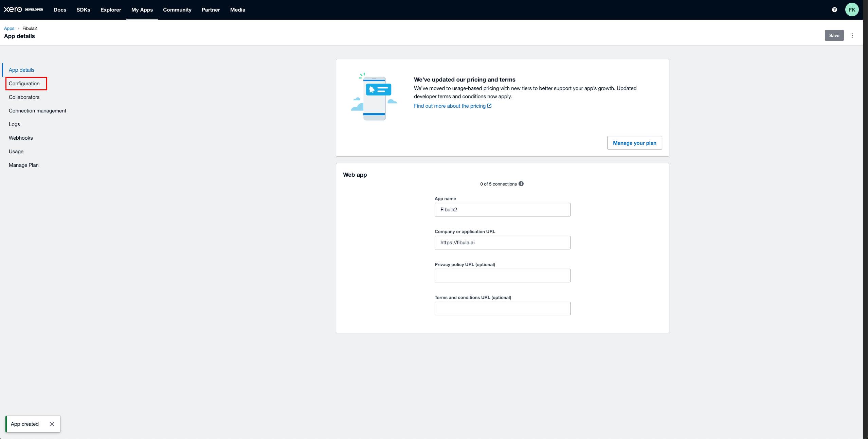Click the pricing update phone illustration

tap(374, 97)
